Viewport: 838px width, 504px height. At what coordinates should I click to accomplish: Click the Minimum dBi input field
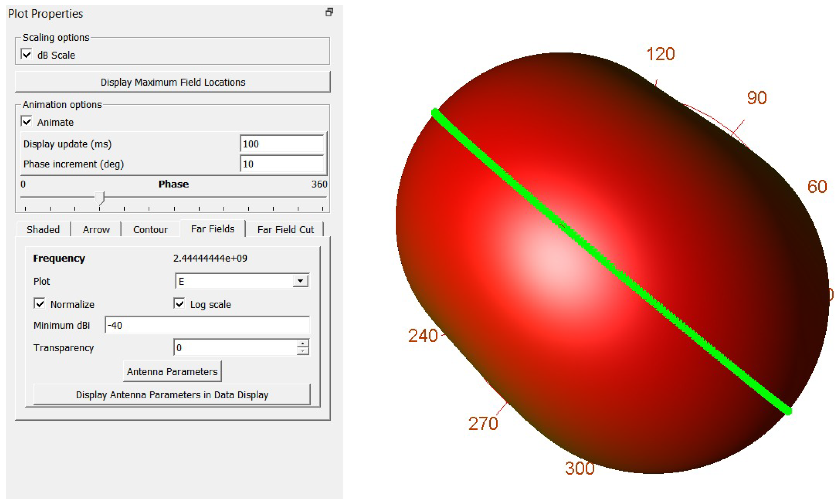click(x=207, y=325)
